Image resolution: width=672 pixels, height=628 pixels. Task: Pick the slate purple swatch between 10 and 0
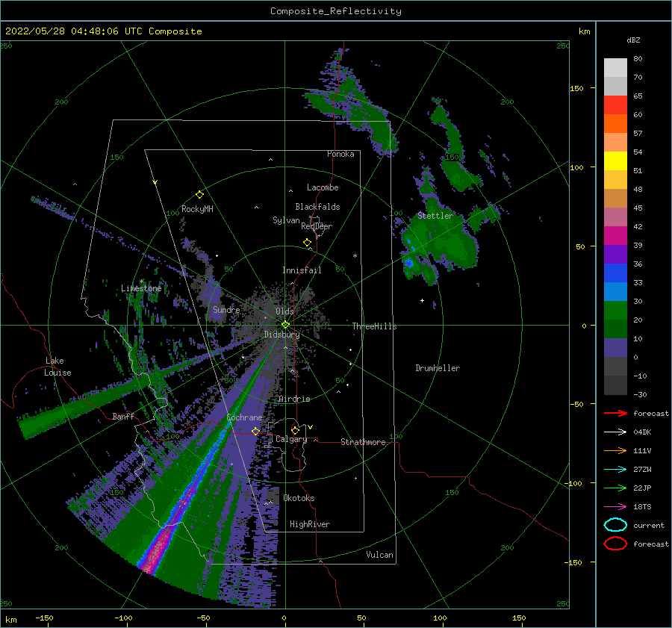[x=615, y=348]
